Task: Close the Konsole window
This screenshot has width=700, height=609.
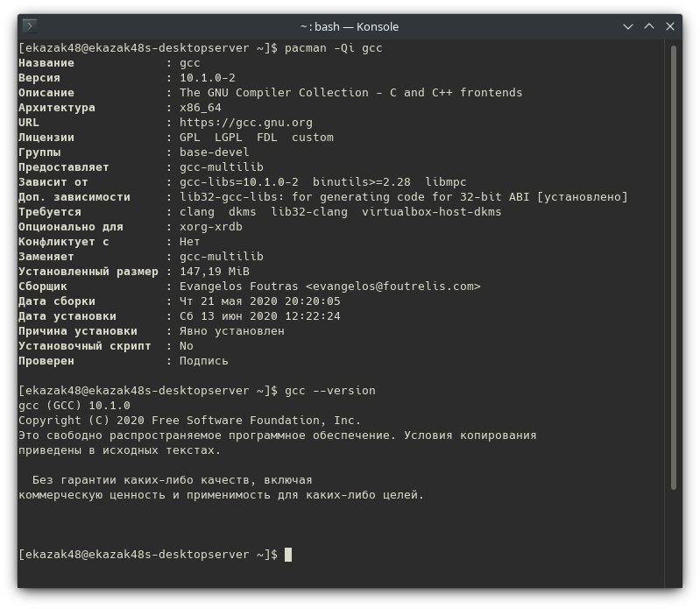Action: tap(670, 27)
